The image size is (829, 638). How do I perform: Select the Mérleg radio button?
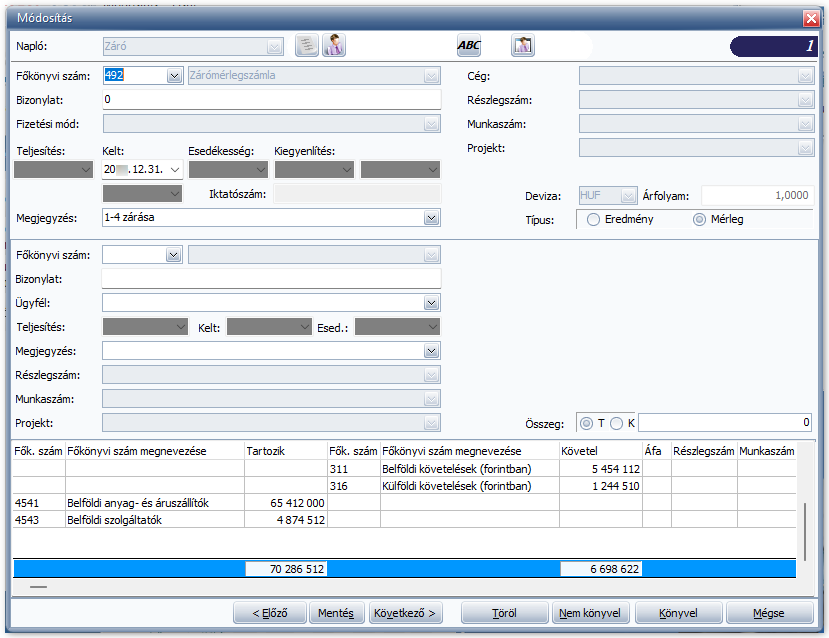pyautogui.click(x=699, y=219)
